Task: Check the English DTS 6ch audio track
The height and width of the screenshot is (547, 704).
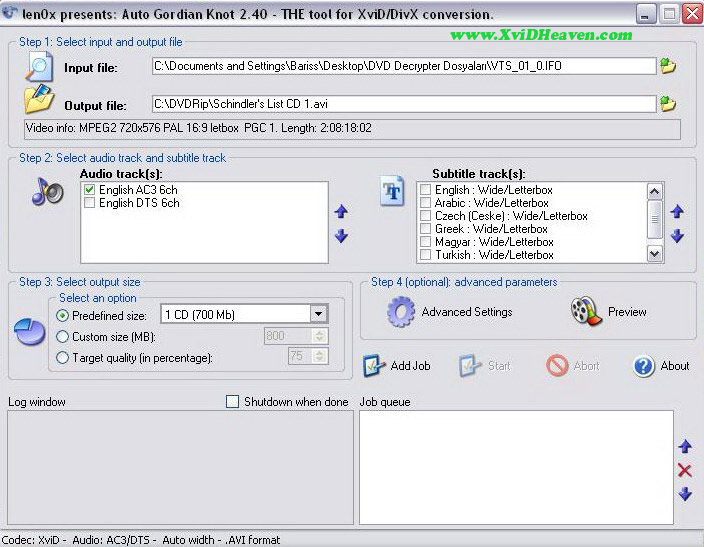Action: tap(89, 203)
